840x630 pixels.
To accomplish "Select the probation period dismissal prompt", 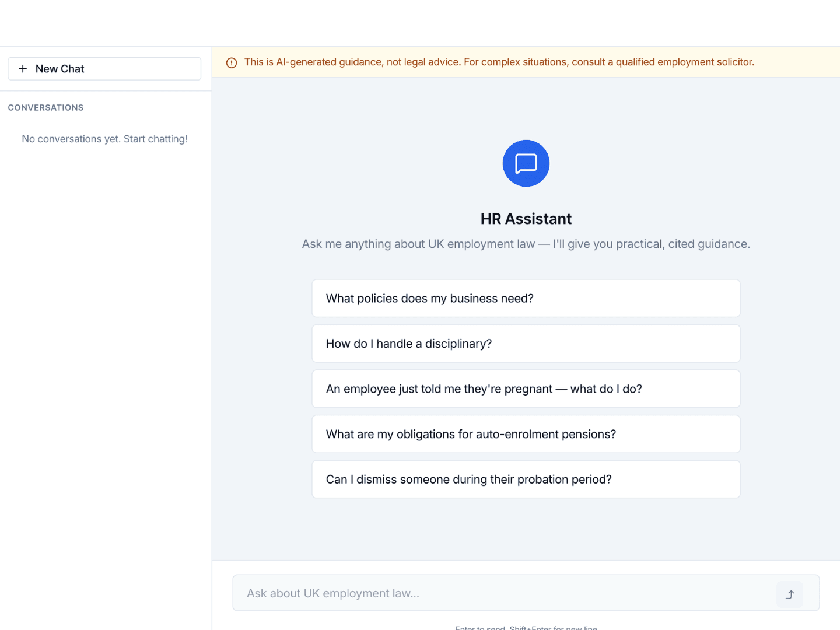I will pos(526,479).
